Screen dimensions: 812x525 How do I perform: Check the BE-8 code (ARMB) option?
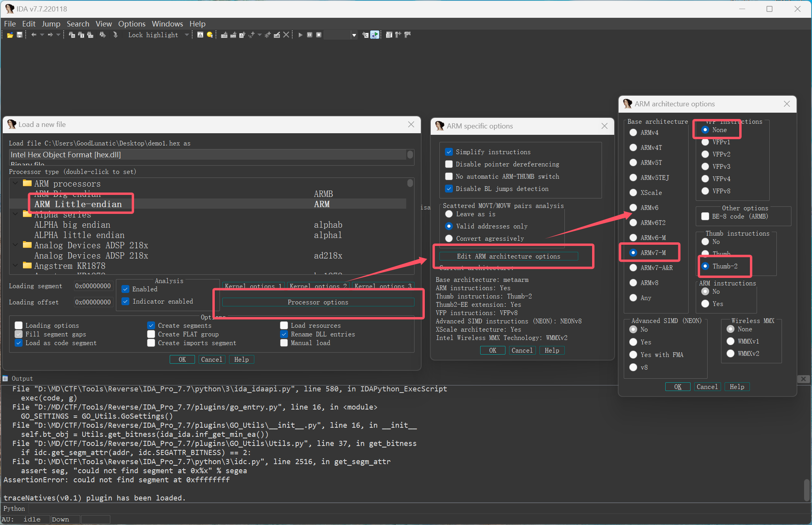[705, 216]
